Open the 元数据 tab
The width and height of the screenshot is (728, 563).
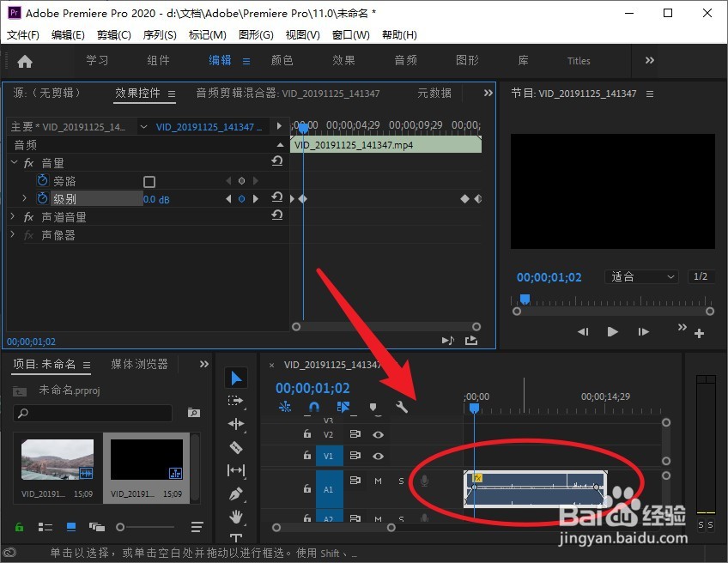tap(434, 94)
